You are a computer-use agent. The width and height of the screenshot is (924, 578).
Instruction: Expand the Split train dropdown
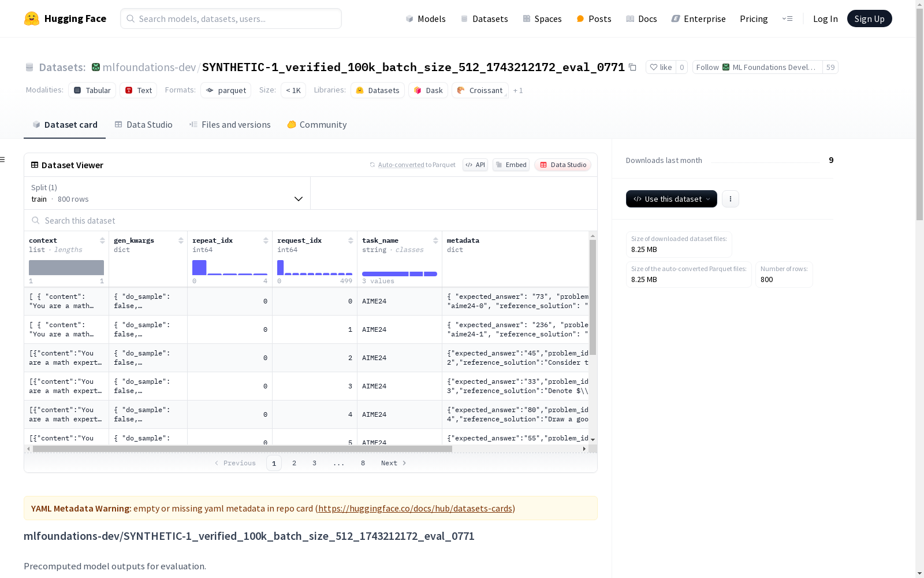point(167,193)
